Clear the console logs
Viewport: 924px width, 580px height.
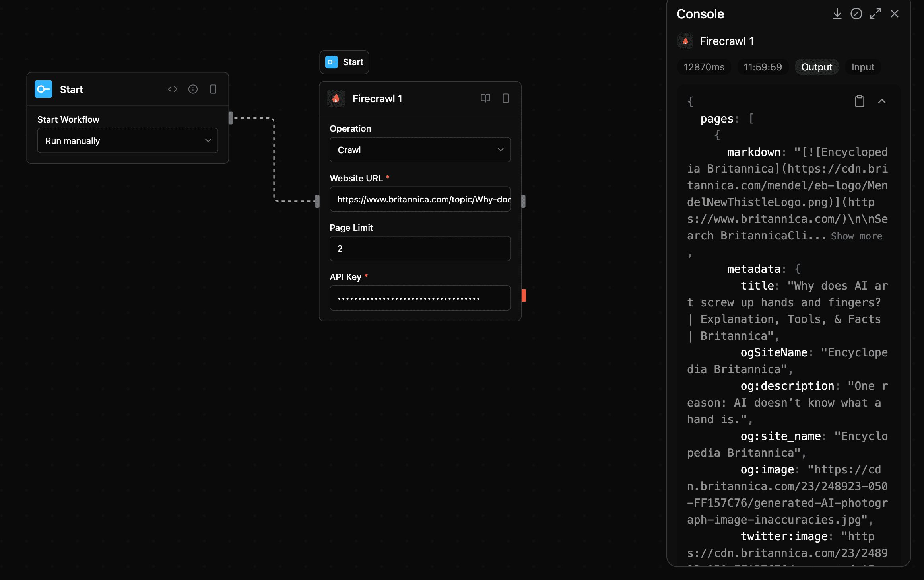(x=856, y=14)
